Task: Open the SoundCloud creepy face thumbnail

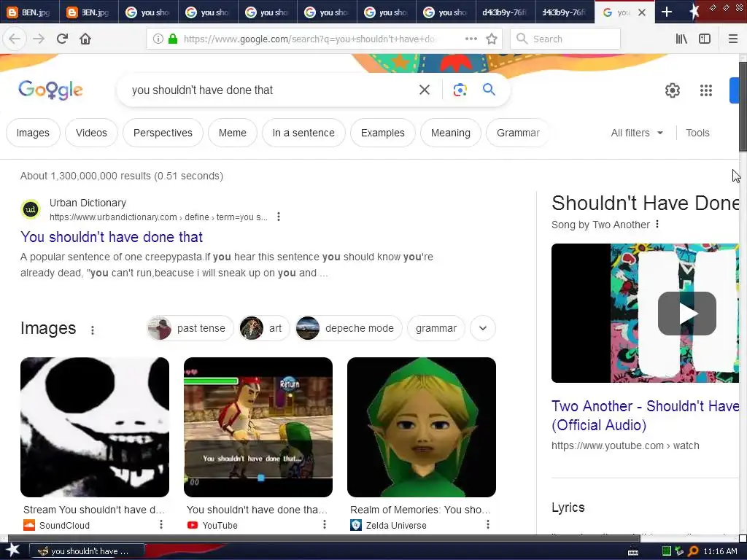Action: point(95,427)
